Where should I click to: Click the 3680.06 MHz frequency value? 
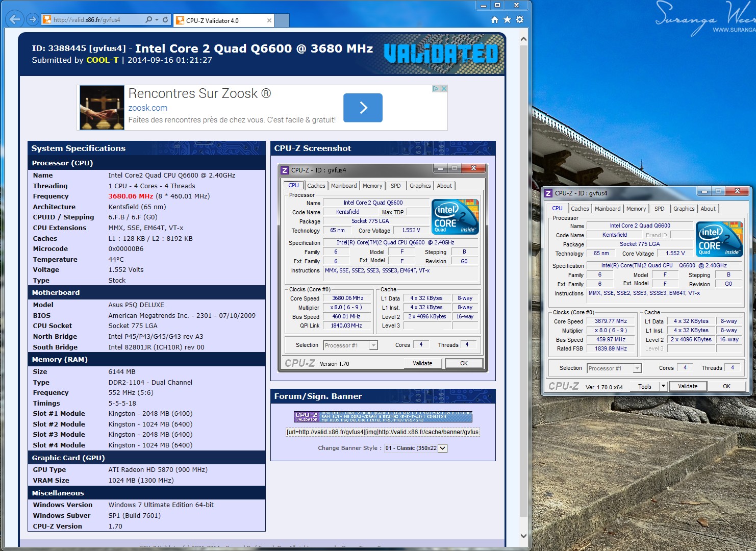pyautogui.click(x=131, y=196)
